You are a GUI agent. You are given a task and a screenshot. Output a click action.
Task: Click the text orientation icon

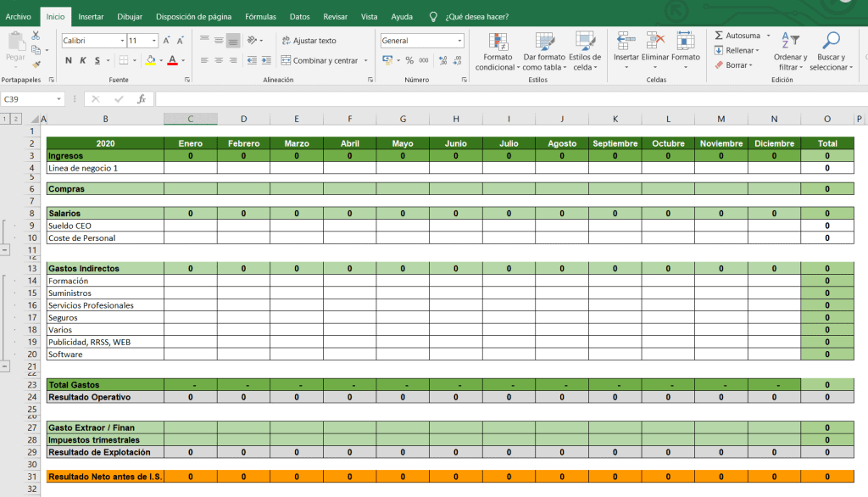252,40
